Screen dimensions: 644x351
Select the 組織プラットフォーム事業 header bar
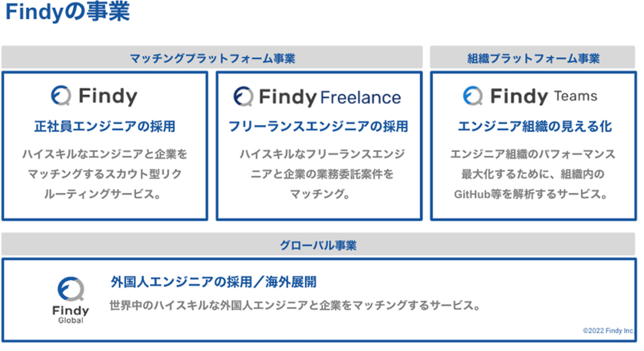tap(533, 58)
